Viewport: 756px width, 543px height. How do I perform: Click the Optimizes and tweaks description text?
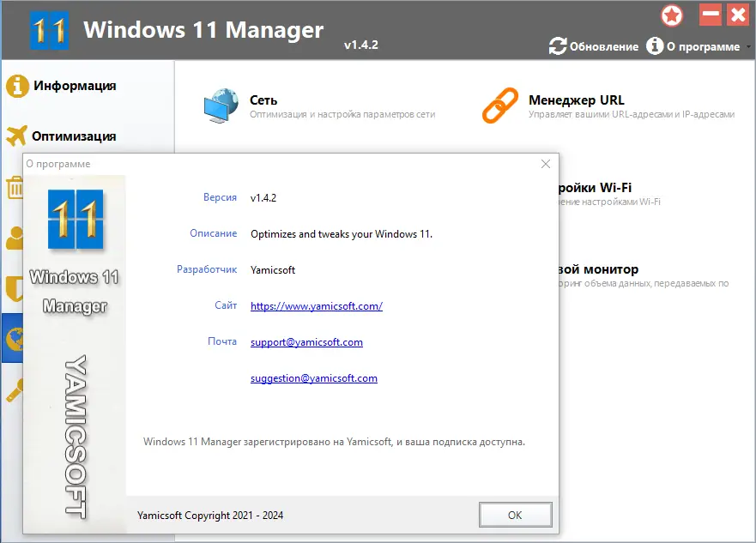coord(342,234)
